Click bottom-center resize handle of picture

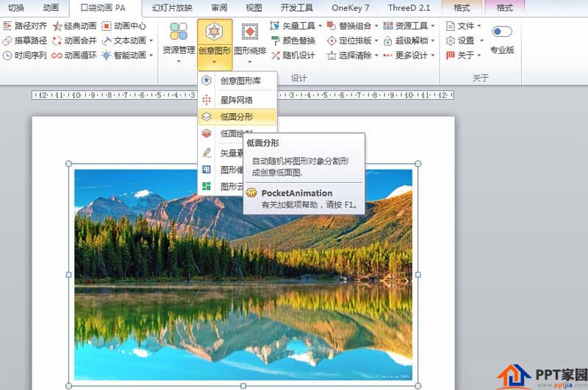pos(243,386)
